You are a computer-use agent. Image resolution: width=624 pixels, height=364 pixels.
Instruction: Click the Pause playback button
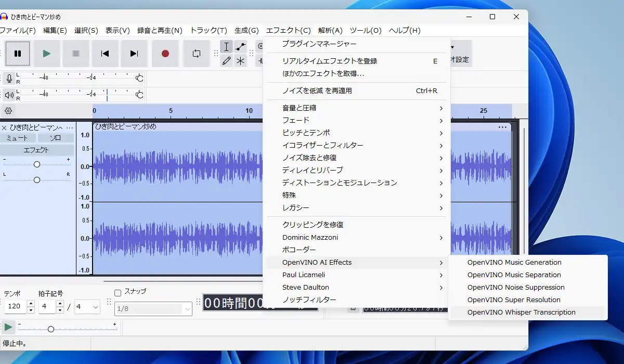pos(18,54)
